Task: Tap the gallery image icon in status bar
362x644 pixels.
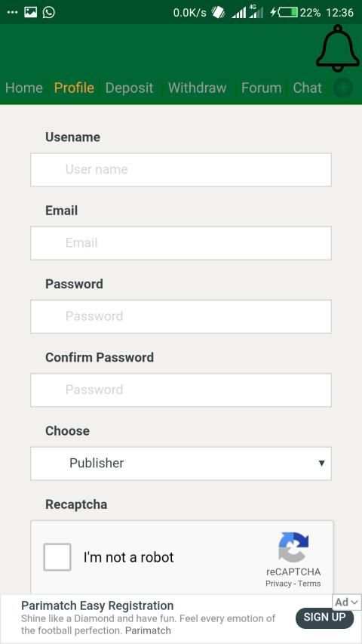Action: [31, 12]
